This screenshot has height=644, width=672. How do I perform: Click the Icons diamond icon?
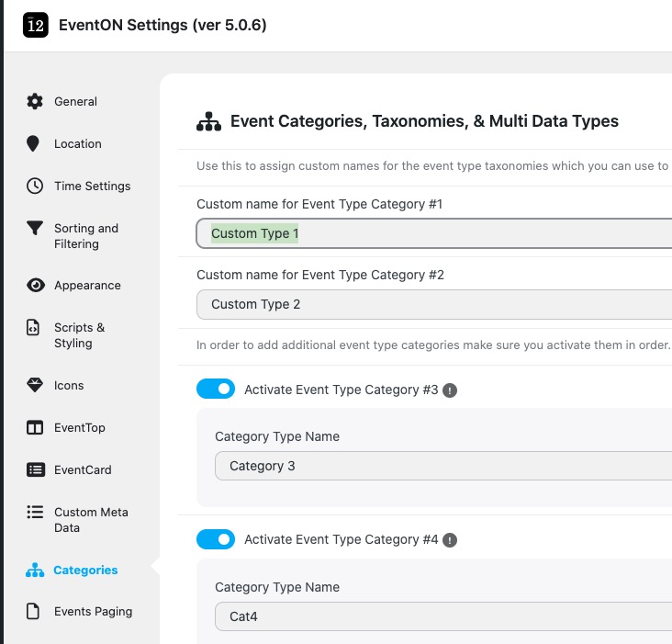35,386
